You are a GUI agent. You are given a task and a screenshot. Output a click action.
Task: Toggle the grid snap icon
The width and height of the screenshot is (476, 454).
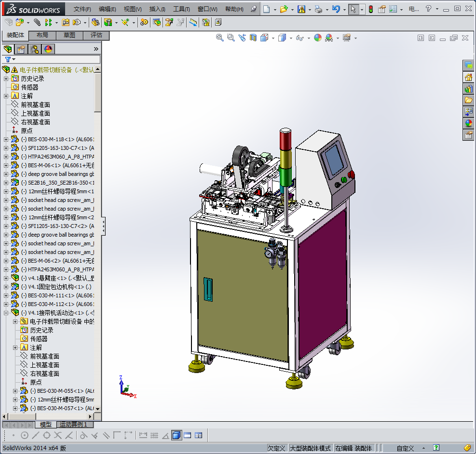[154, 436]
